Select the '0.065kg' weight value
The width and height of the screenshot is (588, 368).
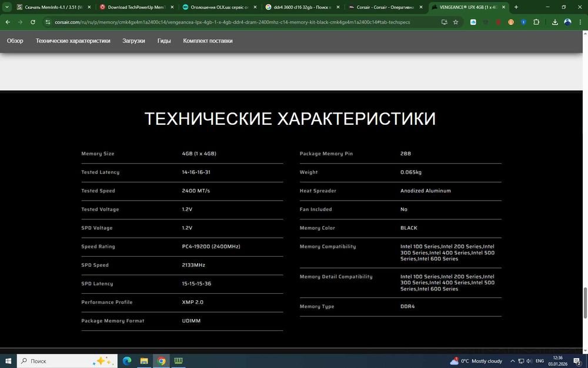pyautogui.click(x=411, y=172)
